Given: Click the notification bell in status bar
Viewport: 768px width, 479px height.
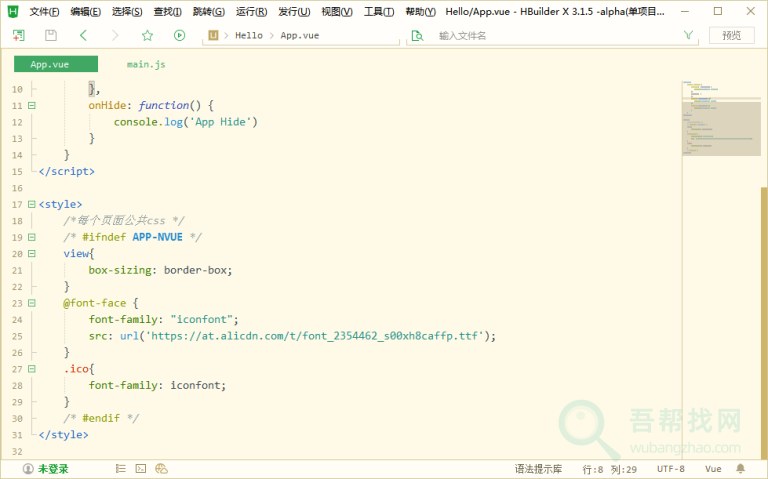Looking at the screenshot, I should point(741,468).
